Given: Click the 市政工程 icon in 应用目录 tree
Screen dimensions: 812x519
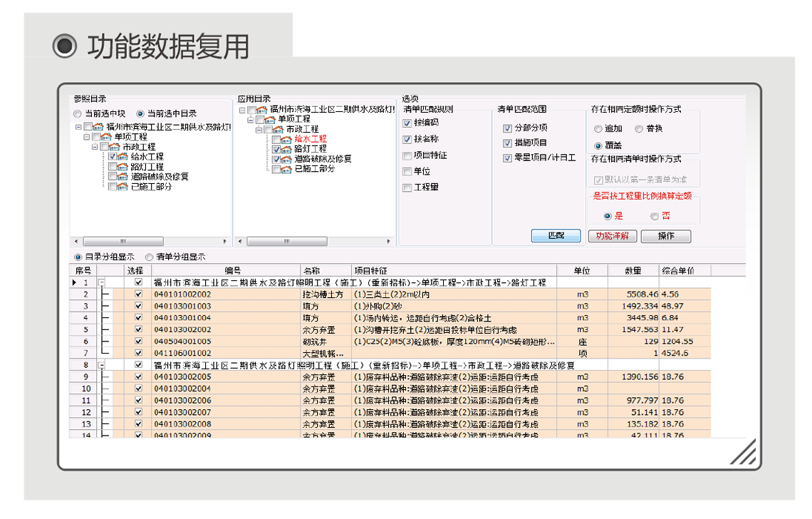Looking at the screenshot, I should tap(279, 129).
